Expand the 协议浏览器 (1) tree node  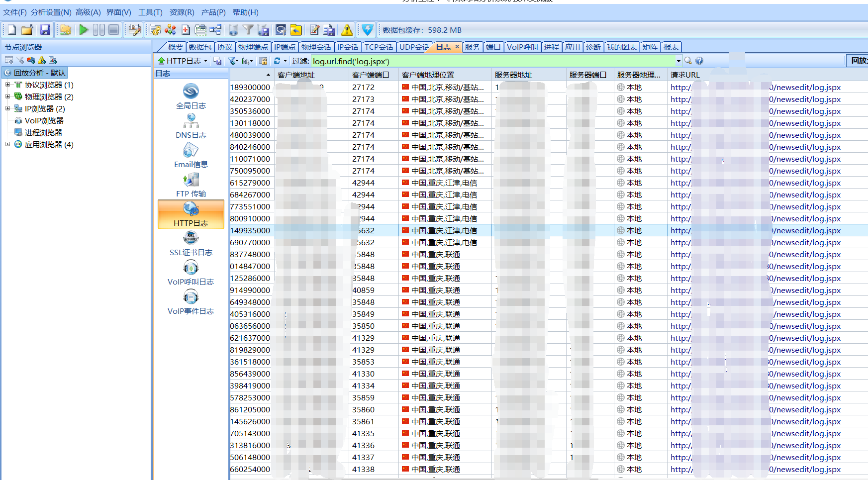click(7, 85)
